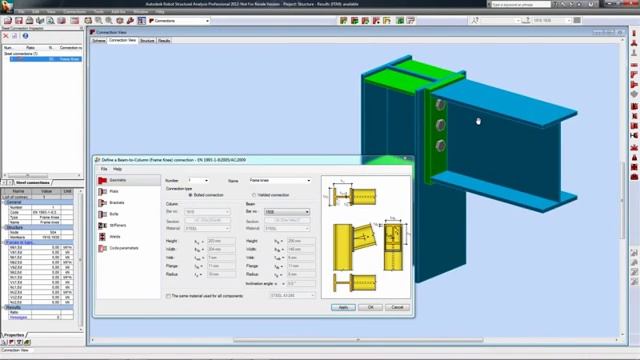
Task: Select Geometry in the dialog side list
Action: 129,180
